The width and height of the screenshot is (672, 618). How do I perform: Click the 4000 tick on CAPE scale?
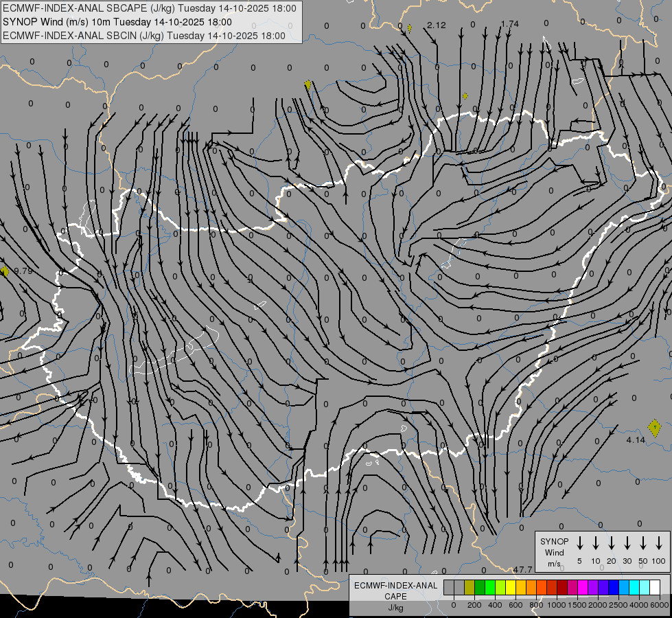[x=639, y=605]
